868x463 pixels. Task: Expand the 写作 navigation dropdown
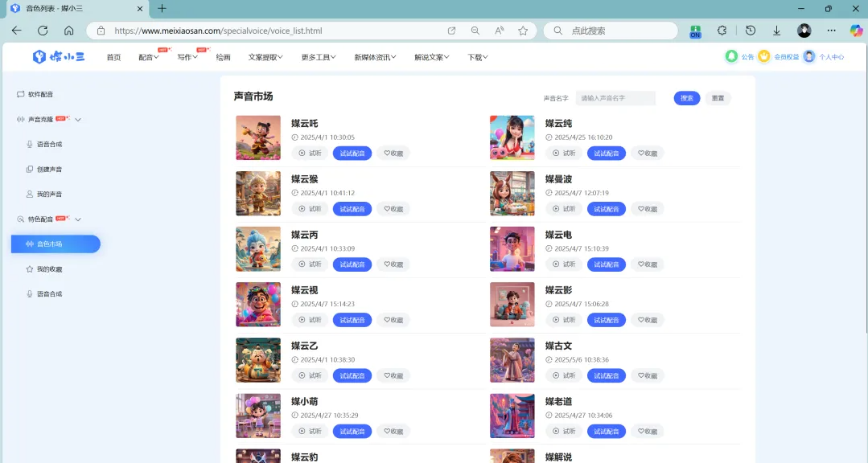point(187,57)
